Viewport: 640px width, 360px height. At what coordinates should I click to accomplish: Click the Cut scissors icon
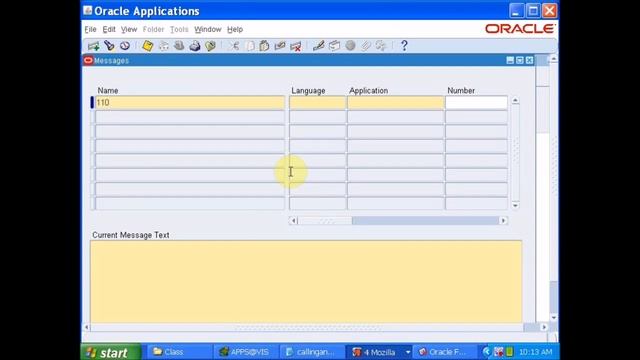pyautogui.click(x=233, y=46)
